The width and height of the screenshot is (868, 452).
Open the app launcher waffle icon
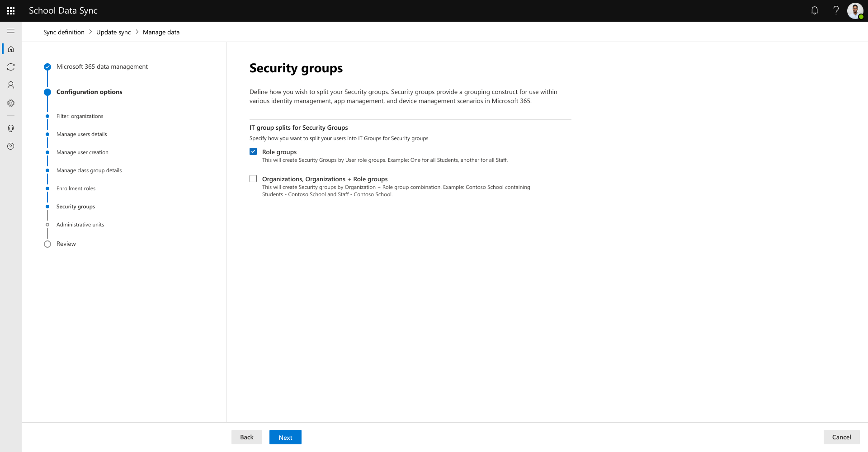11,11
